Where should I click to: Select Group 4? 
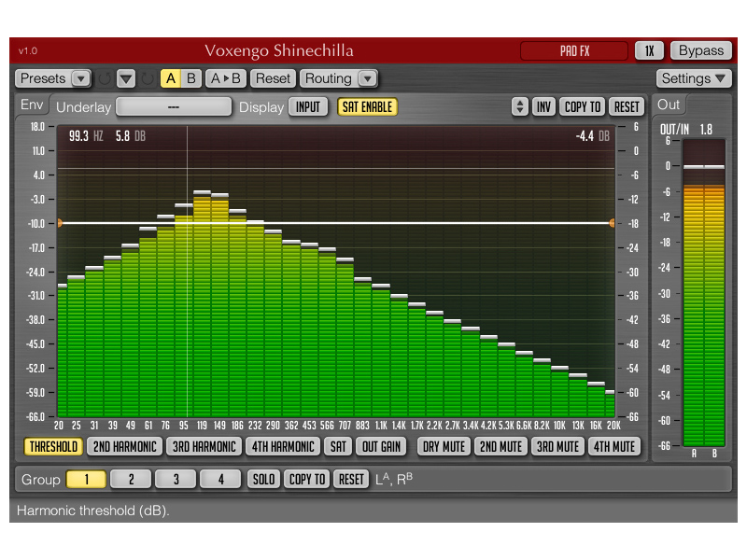pos(220,479)
